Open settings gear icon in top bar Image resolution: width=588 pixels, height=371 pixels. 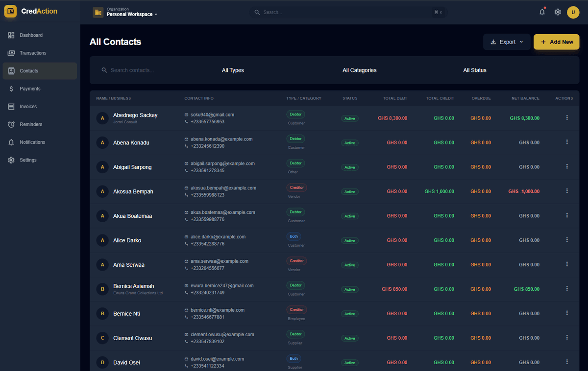click(x=558, y=12)
